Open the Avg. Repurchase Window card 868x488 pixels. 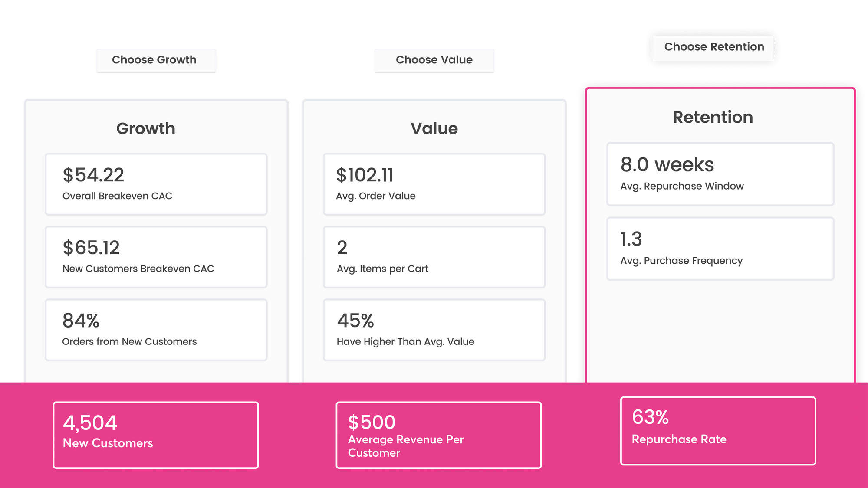[x=720, y=174]
